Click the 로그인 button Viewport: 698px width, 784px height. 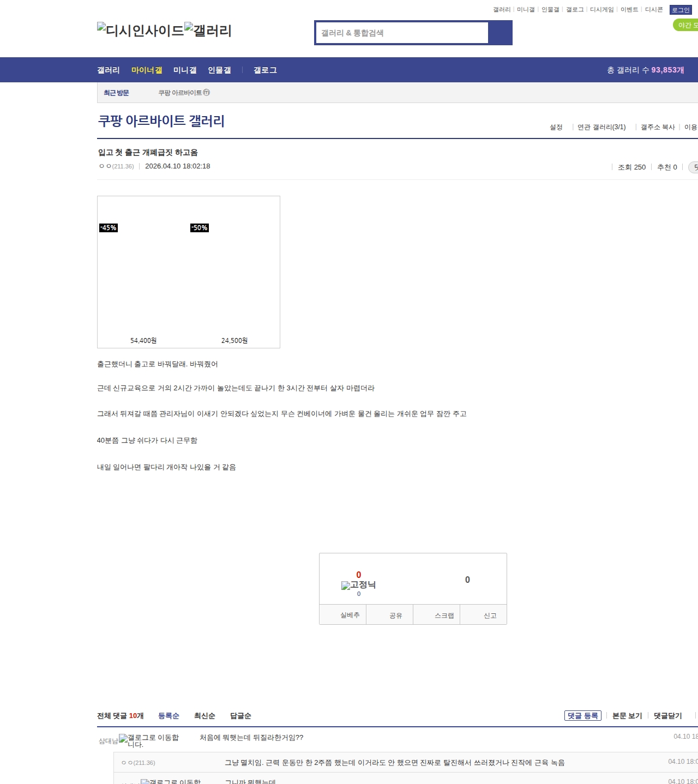(680, 10)
